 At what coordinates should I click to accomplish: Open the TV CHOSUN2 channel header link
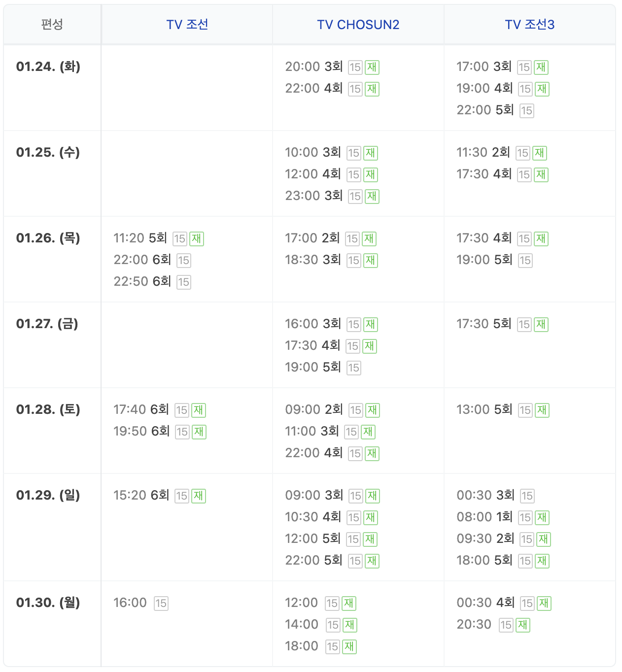358,25
